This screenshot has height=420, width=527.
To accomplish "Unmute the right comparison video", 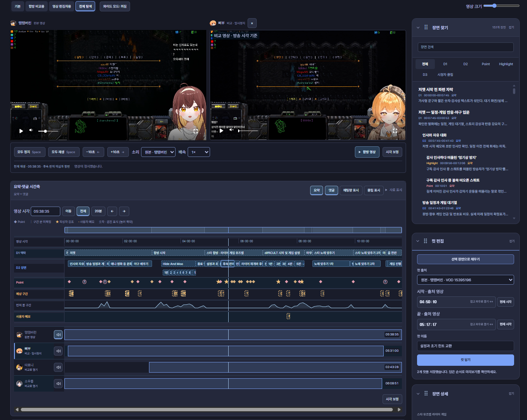I will point(231,130).
